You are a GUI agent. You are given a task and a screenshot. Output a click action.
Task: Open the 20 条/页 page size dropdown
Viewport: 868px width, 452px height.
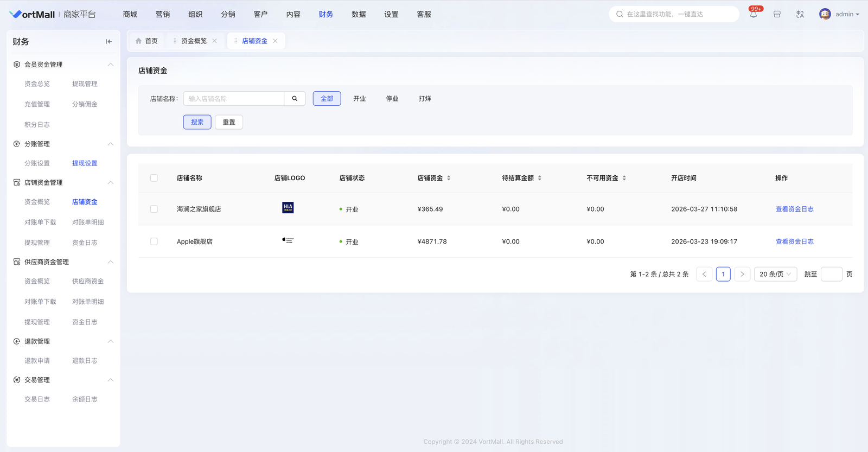pyautogui.click(x=775, y=274)
